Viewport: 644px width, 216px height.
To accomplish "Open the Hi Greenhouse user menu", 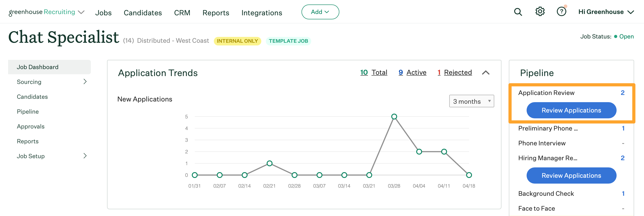I will (606, 12).
